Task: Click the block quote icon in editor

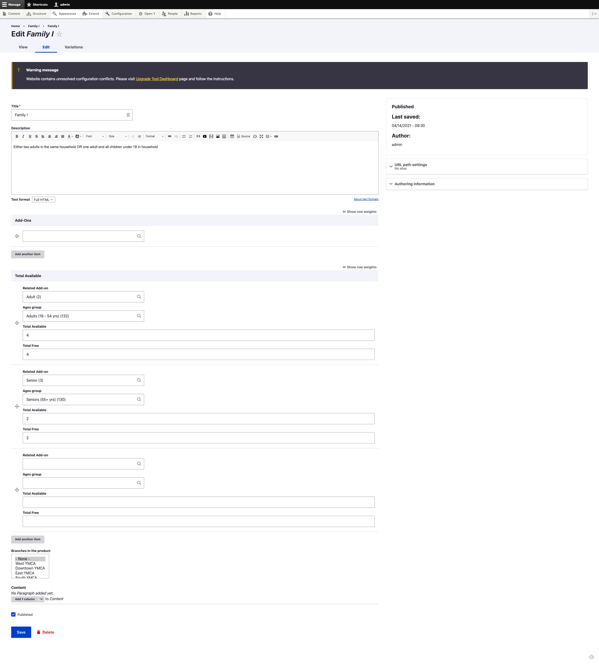Action: click(198, 136)
